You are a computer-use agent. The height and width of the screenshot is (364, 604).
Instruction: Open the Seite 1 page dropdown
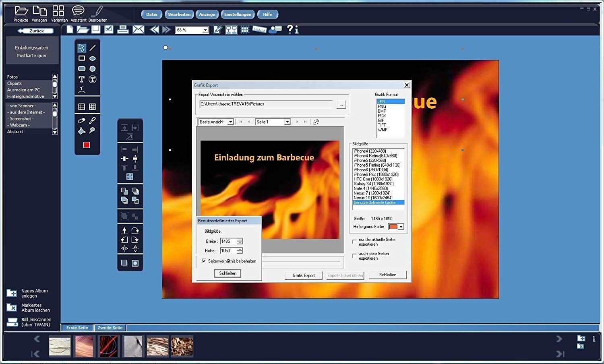tap(287, 122)
